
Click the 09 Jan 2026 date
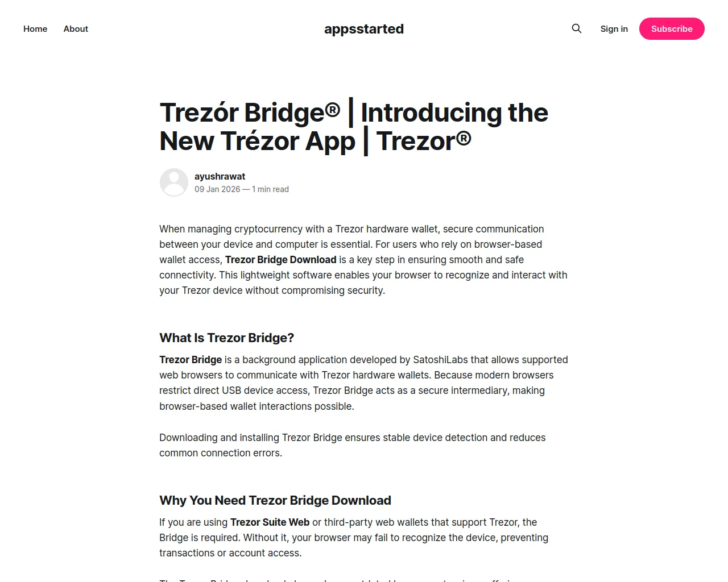pyautogui.click(x=217, y=189)
